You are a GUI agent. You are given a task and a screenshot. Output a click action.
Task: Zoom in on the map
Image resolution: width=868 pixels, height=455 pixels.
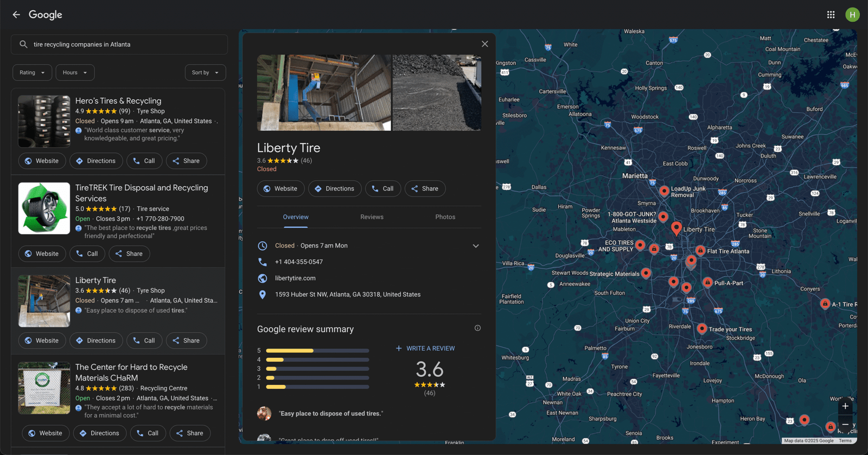845,406
